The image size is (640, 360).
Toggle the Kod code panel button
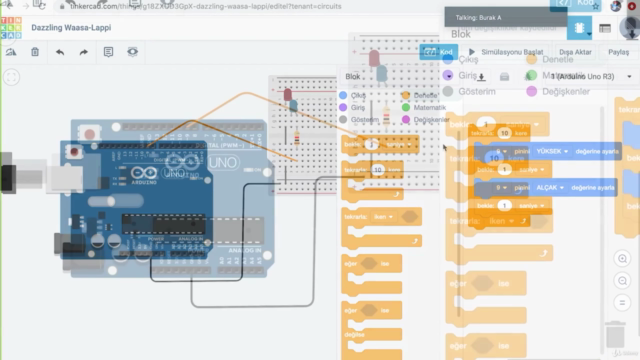pos(439,52)
